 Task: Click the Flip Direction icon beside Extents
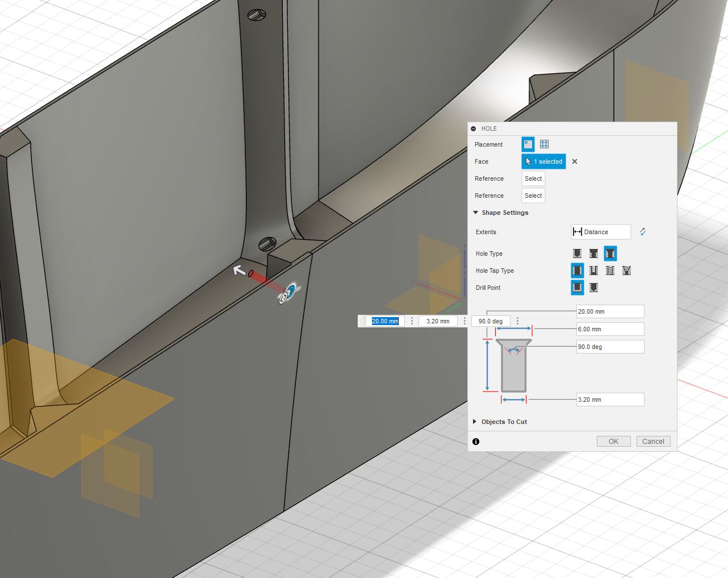[x=642, y=232]
